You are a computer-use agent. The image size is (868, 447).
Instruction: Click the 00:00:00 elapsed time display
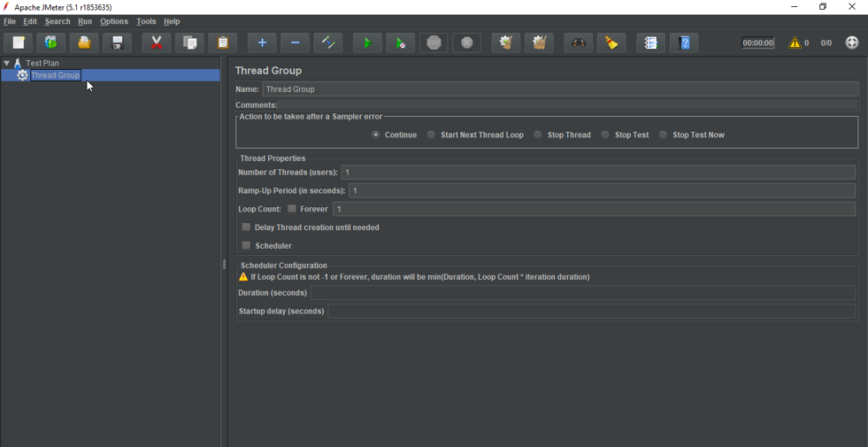point(757,42)
